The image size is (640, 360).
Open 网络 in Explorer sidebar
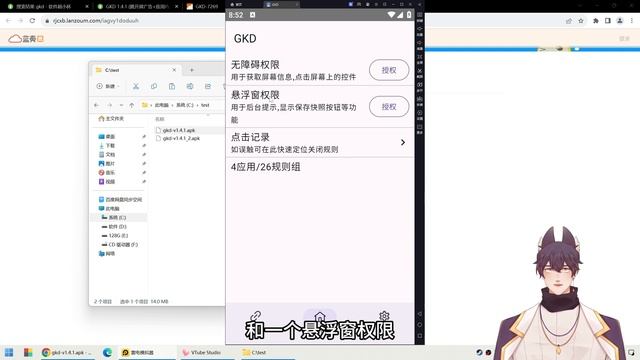107,253
